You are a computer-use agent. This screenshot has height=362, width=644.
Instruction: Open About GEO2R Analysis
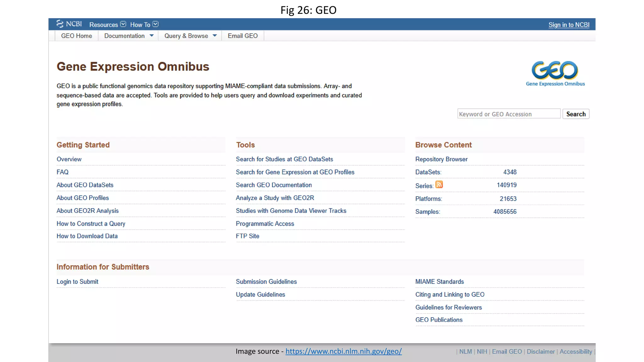point(87,211)
